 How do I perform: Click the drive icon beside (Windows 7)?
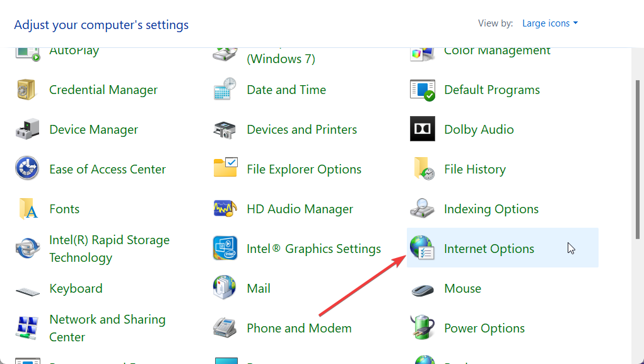pyautogui.click(x=225, y=55)
